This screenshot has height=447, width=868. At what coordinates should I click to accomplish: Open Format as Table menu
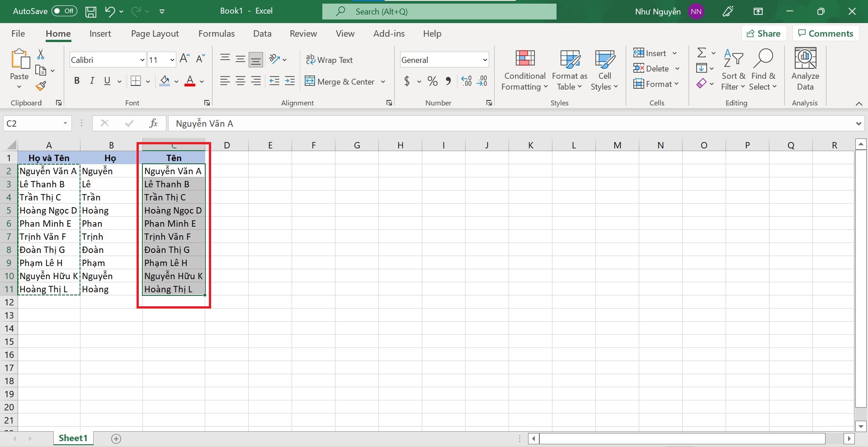(570, 70)
